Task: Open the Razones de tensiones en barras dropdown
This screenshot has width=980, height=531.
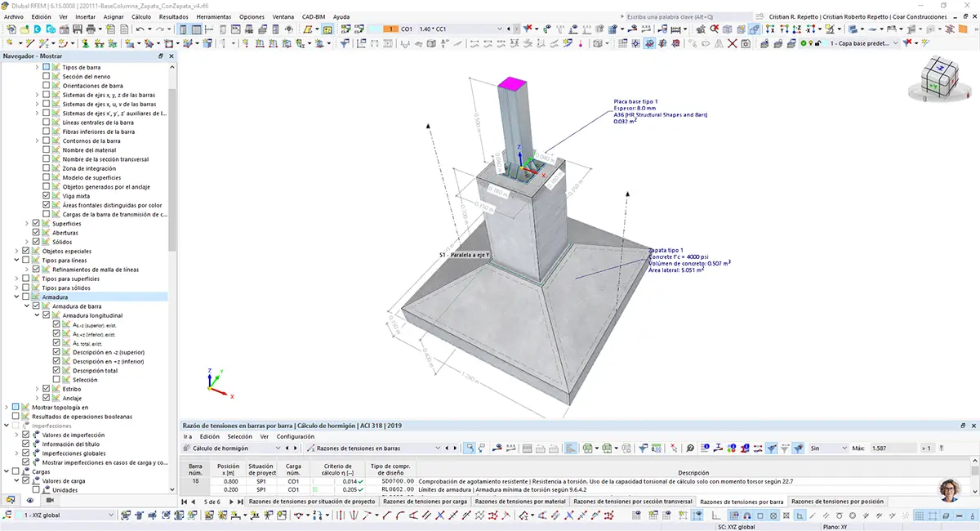Action: 439,448
